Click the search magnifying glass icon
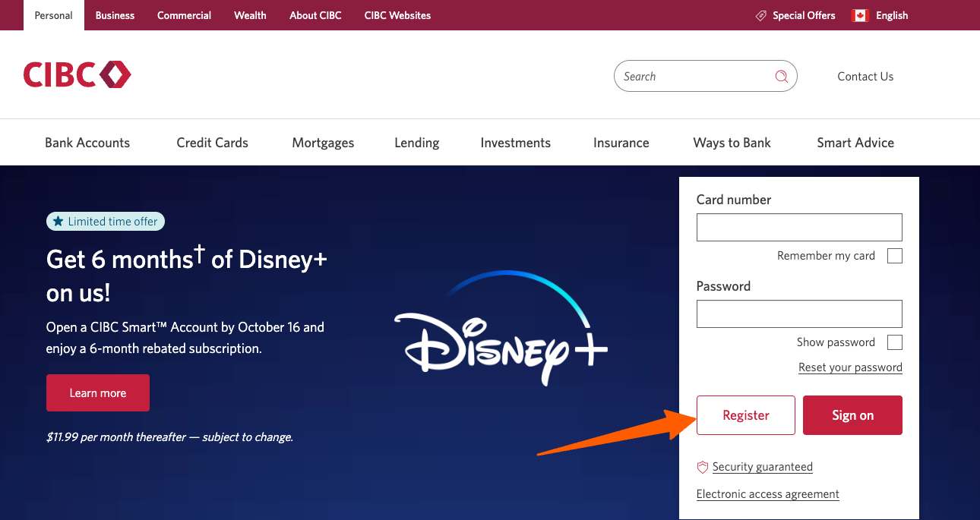Image resolution: width=980 pixels, height=520 pixels. (781, 76)
